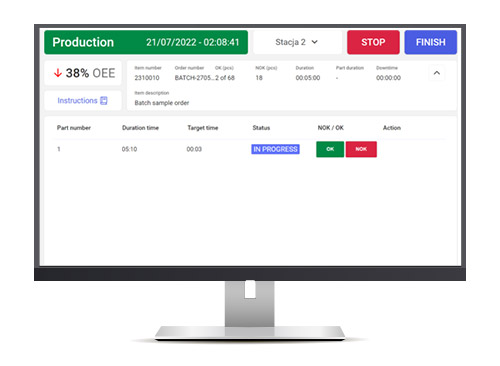Image resolution: width=500 pixels, height=366 pixels.
Task: Click the red down arrow OEE icon
Action: (x=58, y=73)
